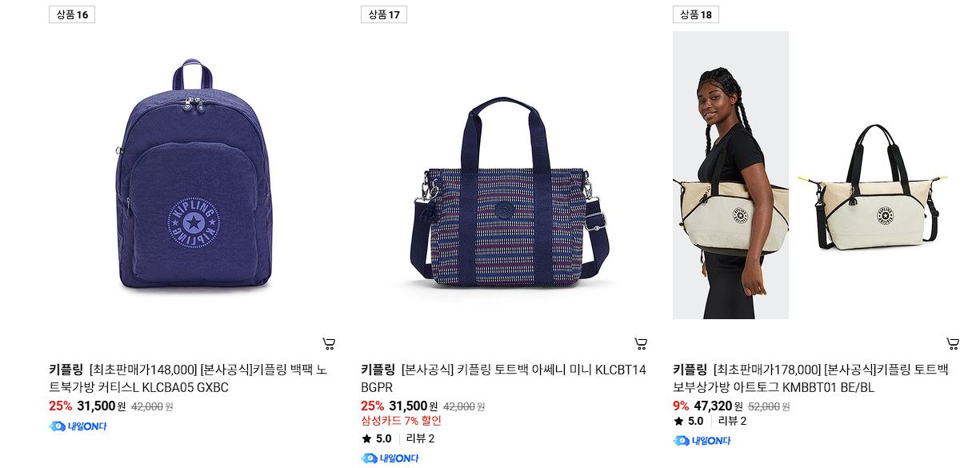Image resolution: width=980 pixels, height=468 pixels.
Task: Click star rating icon of product 17
Action: (x=366, y=438)
